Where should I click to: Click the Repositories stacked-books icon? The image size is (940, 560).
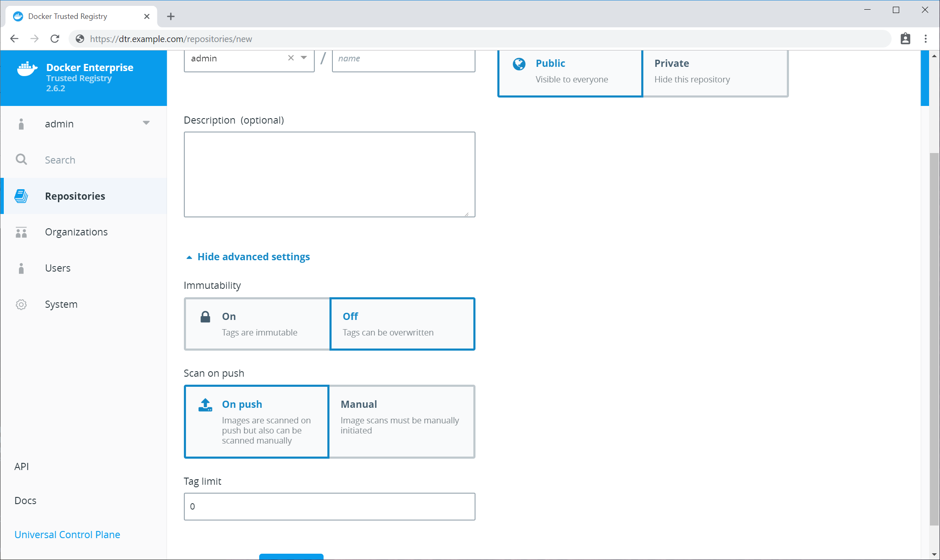[x=21, y=196]
